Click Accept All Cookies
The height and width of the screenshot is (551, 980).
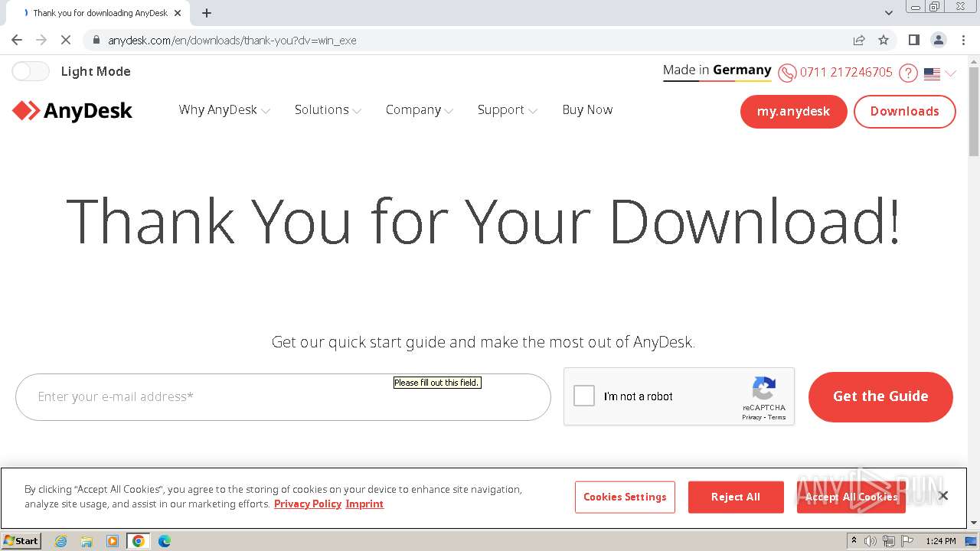click(851, 497)
